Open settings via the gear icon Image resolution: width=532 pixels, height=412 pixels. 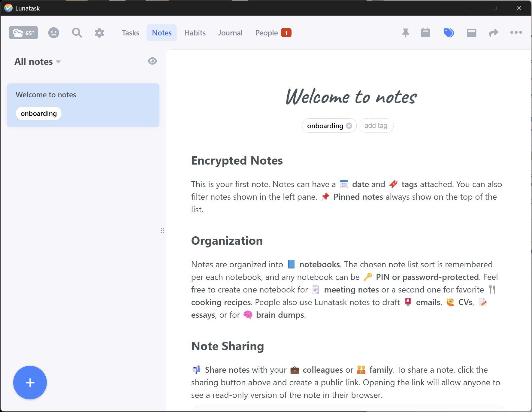(x=99, y=33)
